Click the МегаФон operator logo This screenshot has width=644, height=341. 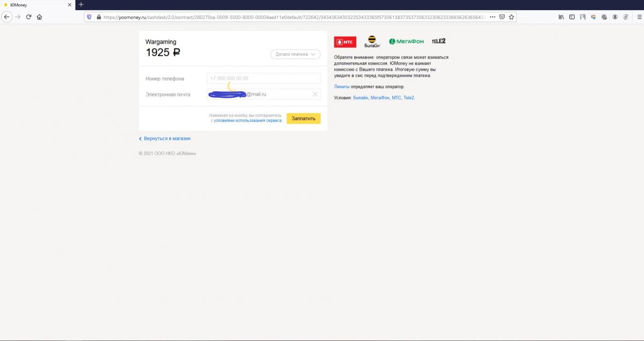tap(406, 41)
